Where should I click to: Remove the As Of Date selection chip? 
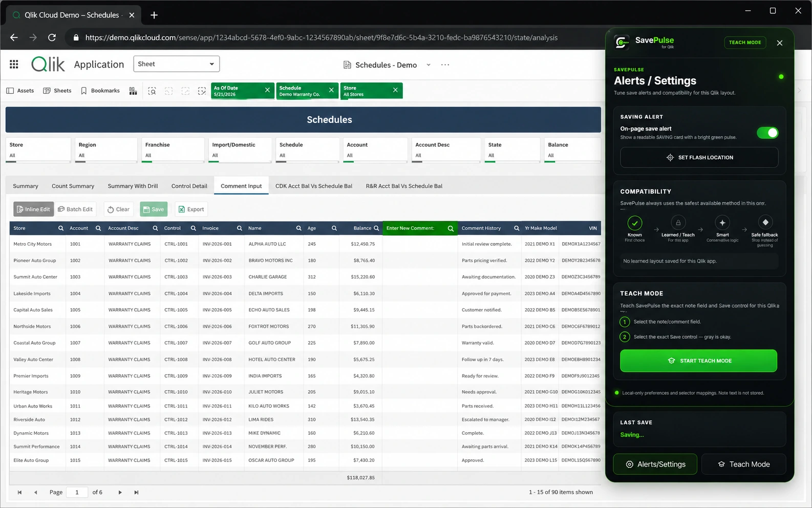[x=267, y=90]
